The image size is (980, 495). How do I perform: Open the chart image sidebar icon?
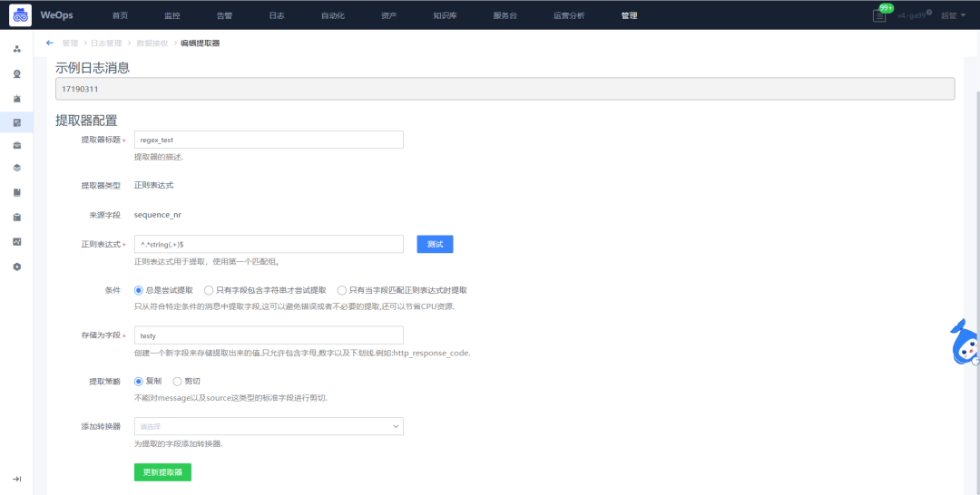17,241
